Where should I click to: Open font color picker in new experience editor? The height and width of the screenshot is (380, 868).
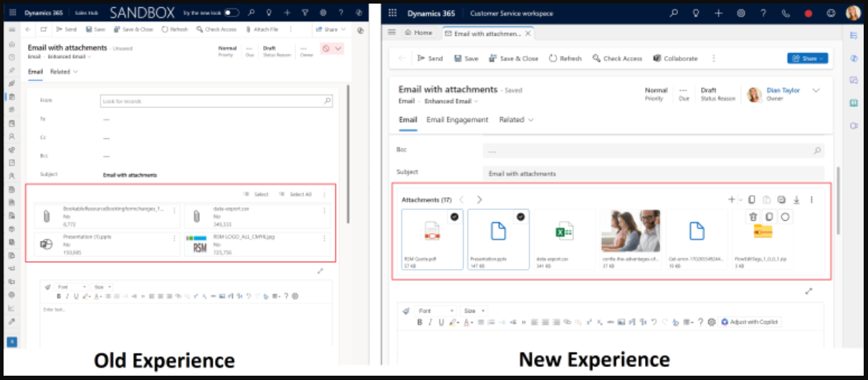[x=468, y=322]
